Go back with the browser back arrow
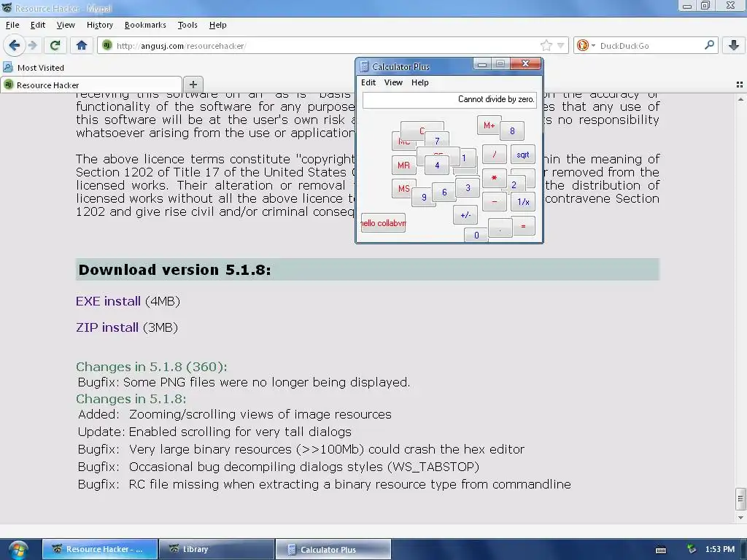 tap(15, 45)
